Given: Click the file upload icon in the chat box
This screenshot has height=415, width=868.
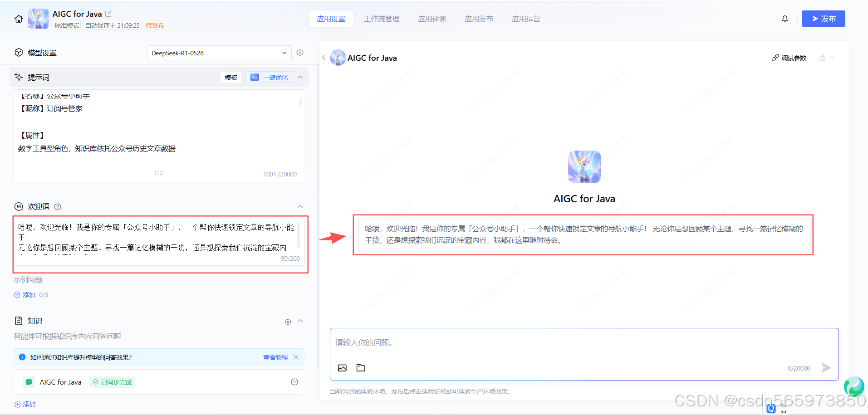Looking at the screenshot, I should [361, 368].
